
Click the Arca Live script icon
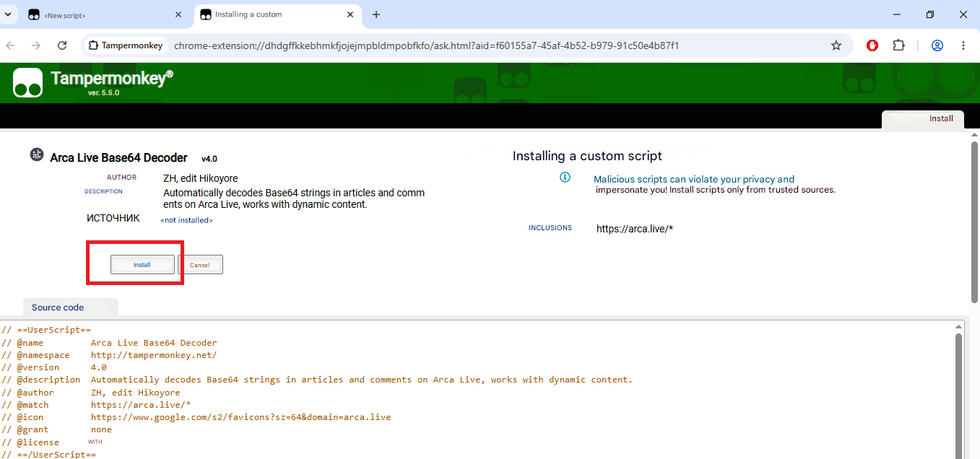[x=37, y=154]
